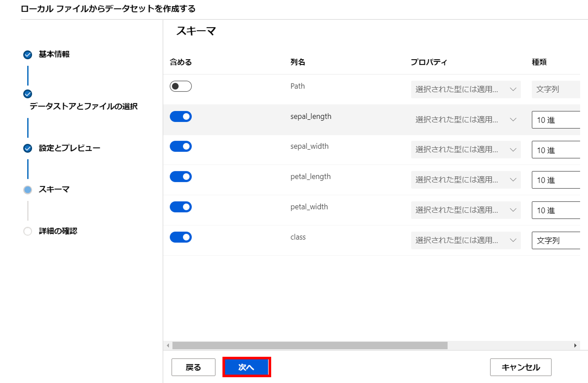Disable the sepal_length include toggle
This screenshot has height=383, width=588.
click(181, 117)
